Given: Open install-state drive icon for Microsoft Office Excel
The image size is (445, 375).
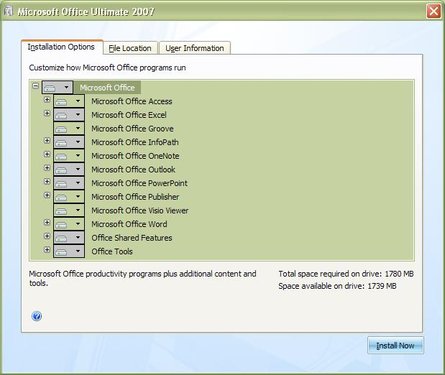Looking at the screenshot, I should click(x=61, y=115).
